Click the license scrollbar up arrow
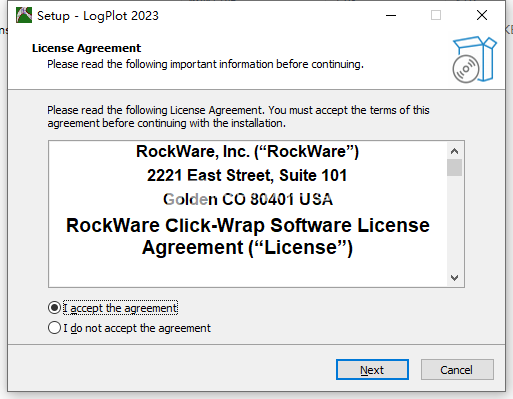513x399 pixels. (x=454, y=151)
